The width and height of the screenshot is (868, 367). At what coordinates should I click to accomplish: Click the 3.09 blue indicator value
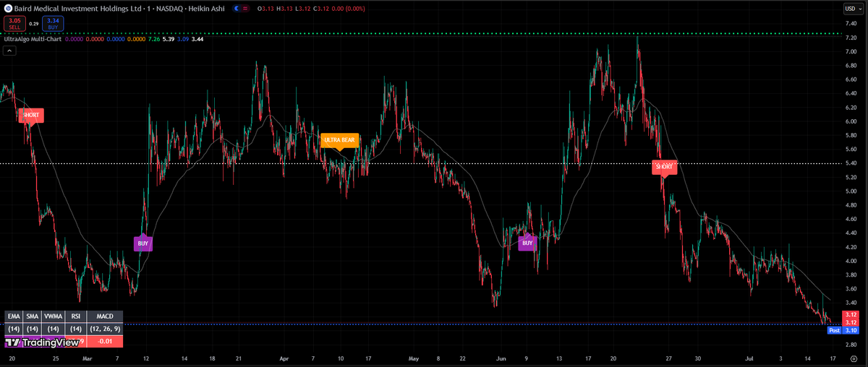(x=183, y=39)
